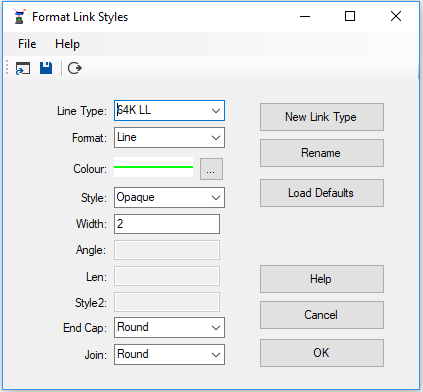Screen dimensions: 423x392
Task: Expand the Style dropdown showing Opaque
Action: click(216, 197)
